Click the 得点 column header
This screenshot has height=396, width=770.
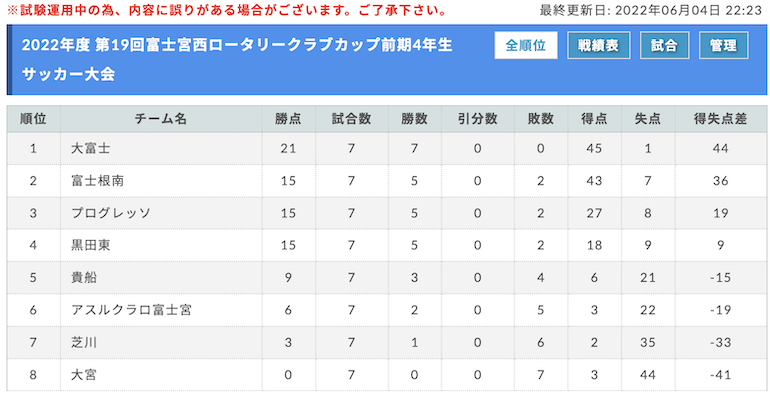point(594,119)
